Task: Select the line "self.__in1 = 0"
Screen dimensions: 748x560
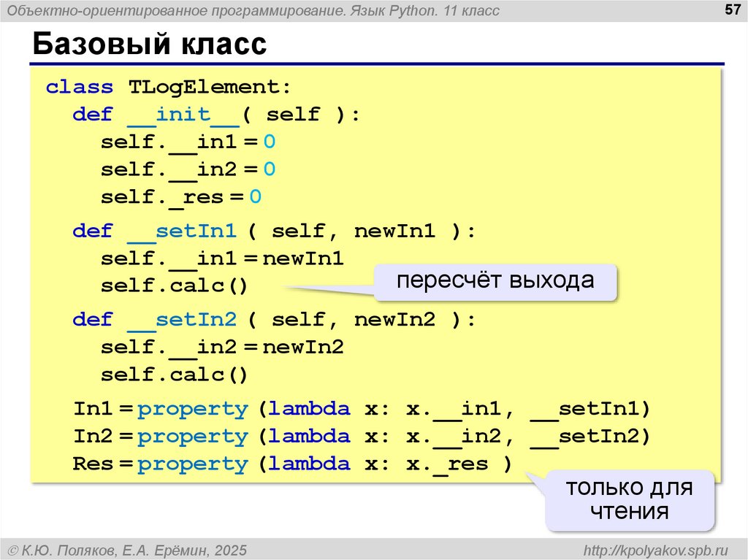Action: pos(188,142)
